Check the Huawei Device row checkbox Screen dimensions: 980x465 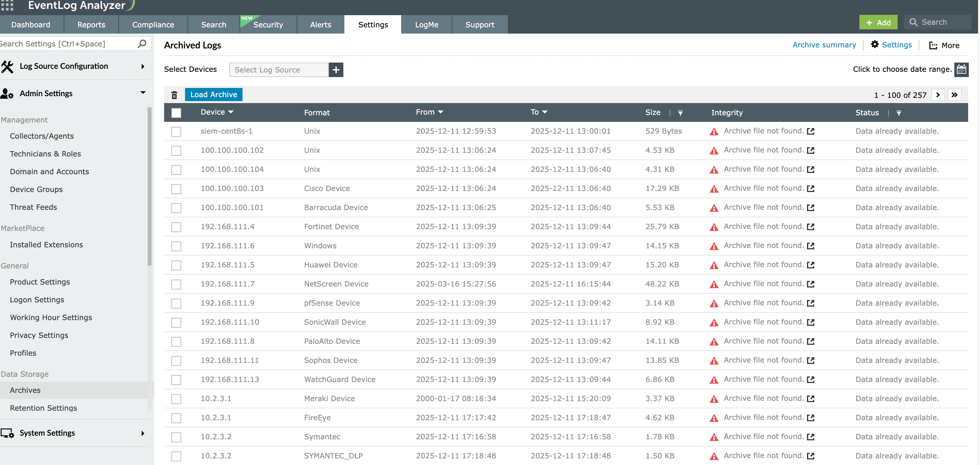tap(176, 265)
